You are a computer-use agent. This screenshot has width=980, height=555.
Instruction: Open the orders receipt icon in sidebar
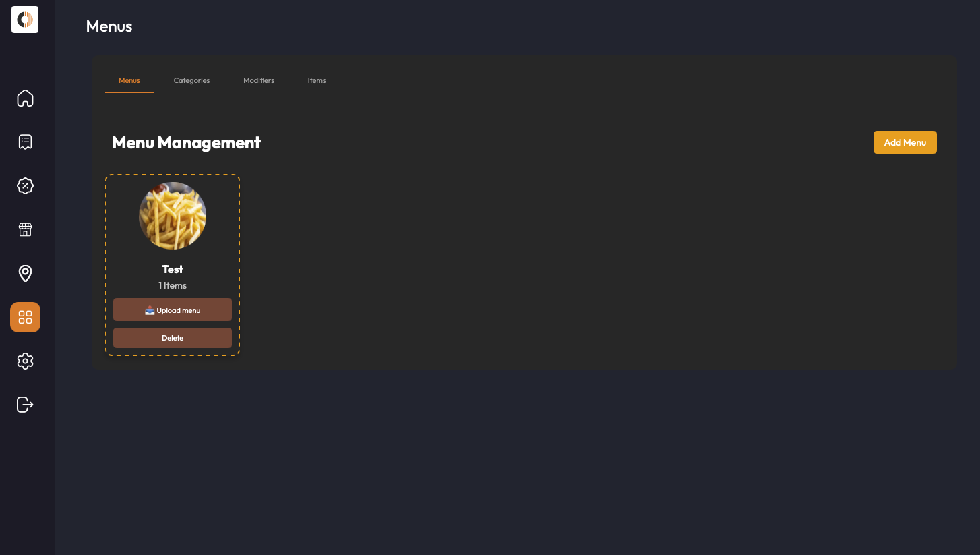click(25, 142)
